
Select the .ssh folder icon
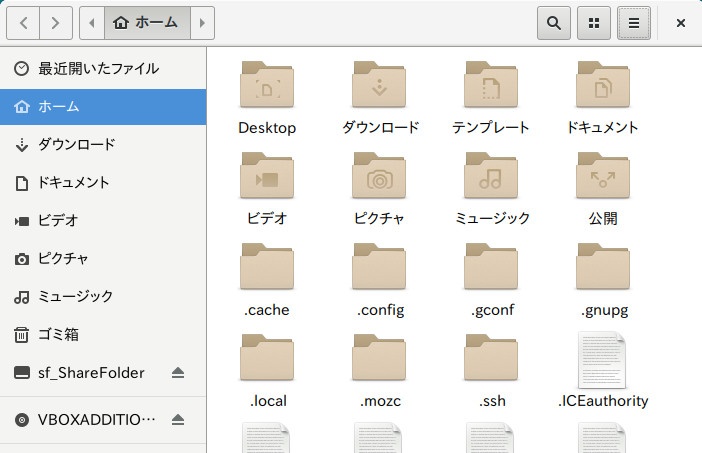491,357
